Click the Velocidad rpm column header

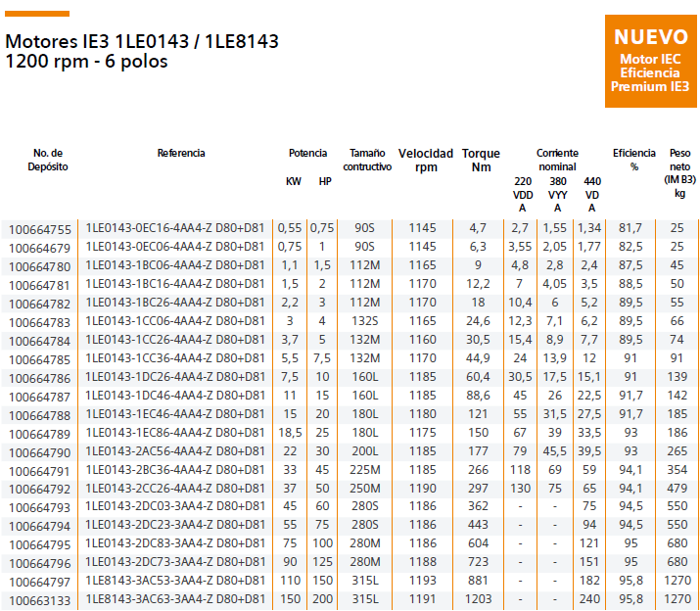(426, 161)
